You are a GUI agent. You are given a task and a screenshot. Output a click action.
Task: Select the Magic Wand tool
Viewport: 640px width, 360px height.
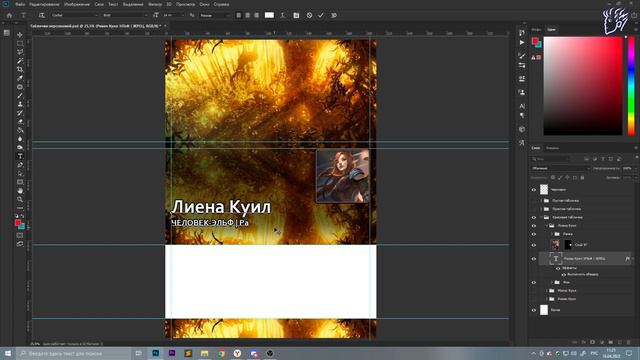(x=20, y=61)
